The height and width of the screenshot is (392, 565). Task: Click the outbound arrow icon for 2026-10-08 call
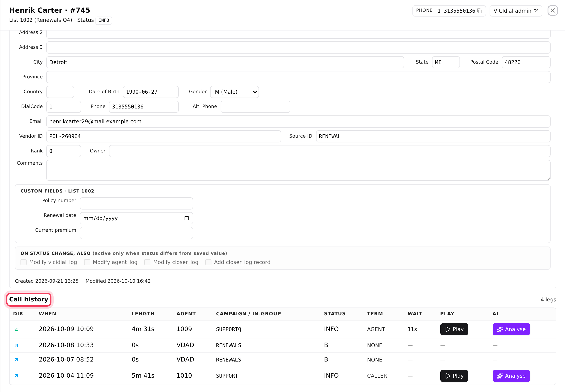tap(16, 345)
